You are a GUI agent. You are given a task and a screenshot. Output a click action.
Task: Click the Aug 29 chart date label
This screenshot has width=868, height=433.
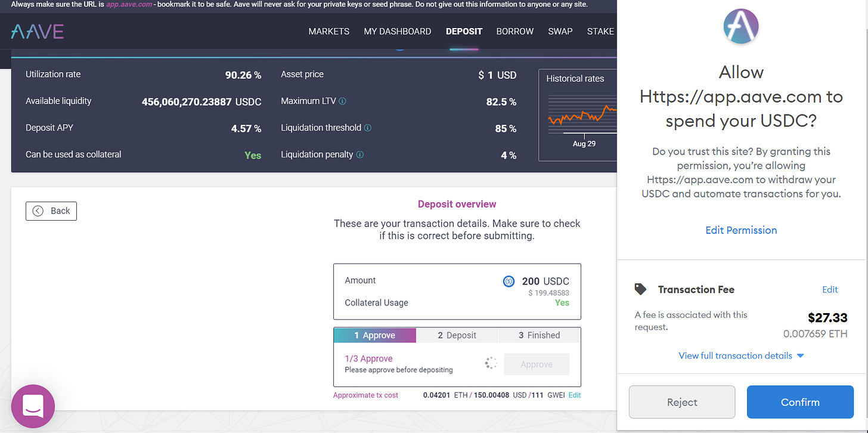point(584,144)
